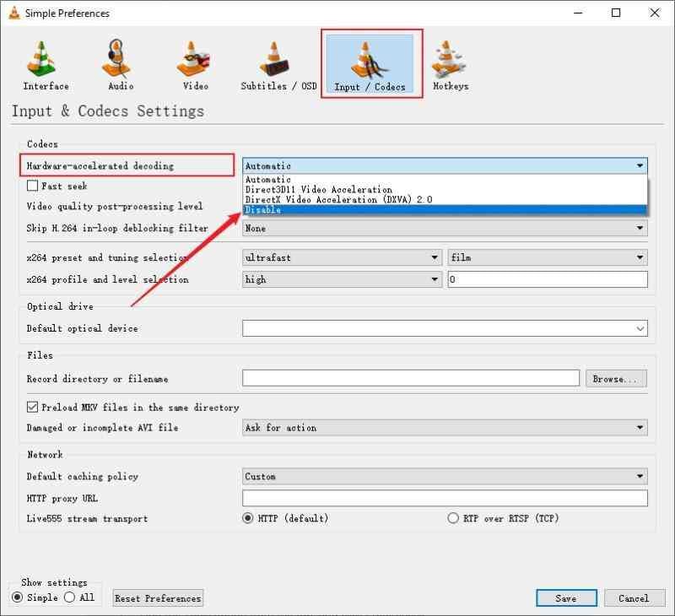The height and width of the screenshot is (616, 675).
Task: Select Disable in the decoding list
Action: point(445,210)
